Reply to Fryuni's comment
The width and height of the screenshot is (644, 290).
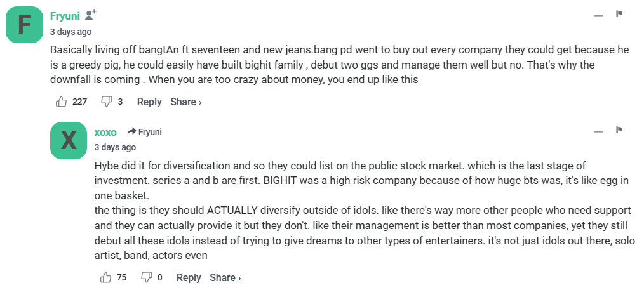149,102
